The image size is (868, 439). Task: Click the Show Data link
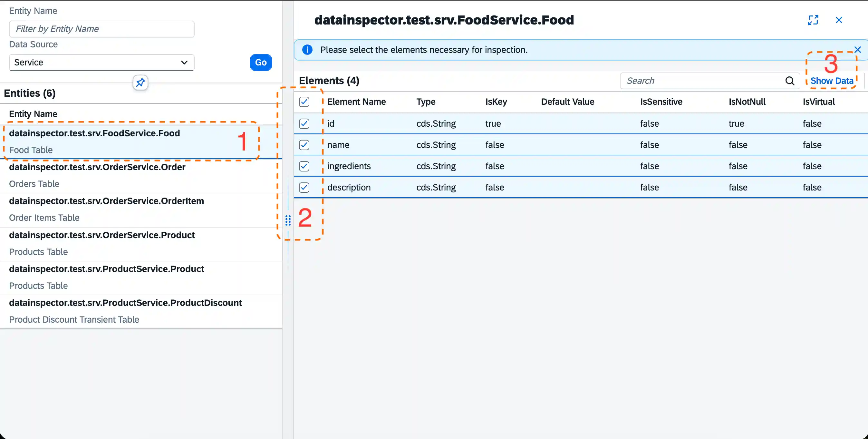point(832,81)
